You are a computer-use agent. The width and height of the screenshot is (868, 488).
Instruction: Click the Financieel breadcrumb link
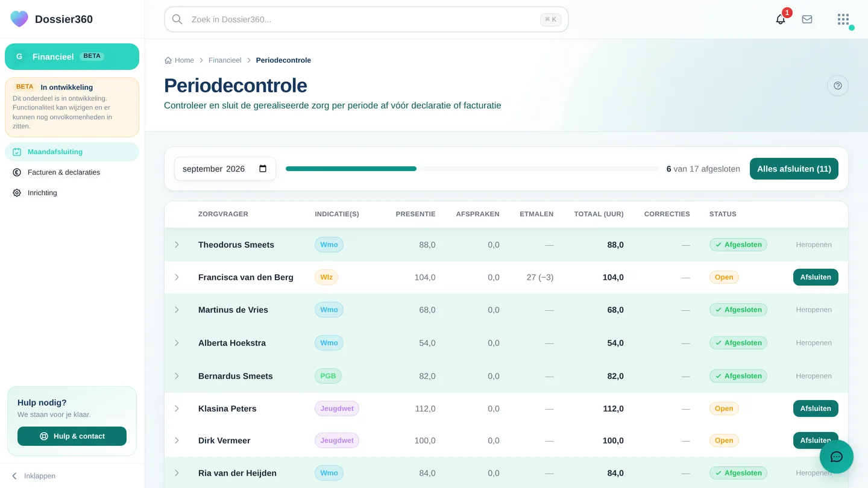(x=225, y=60)
